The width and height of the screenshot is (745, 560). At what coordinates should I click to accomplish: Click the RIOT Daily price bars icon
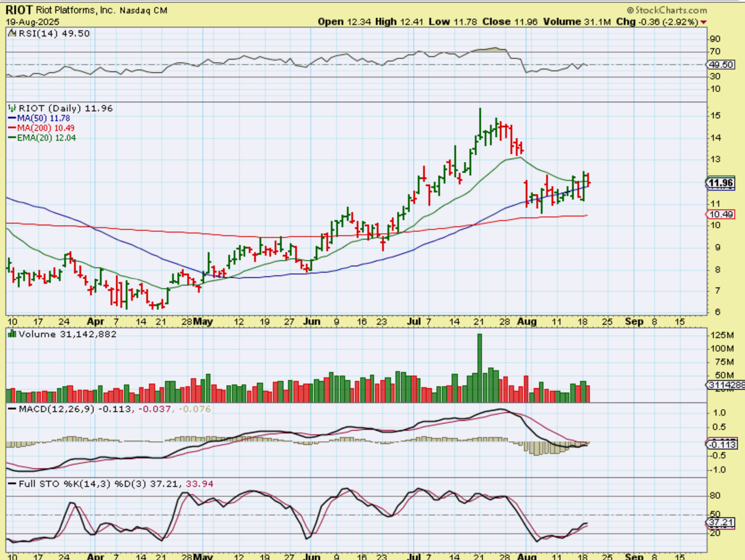(12, 108)
